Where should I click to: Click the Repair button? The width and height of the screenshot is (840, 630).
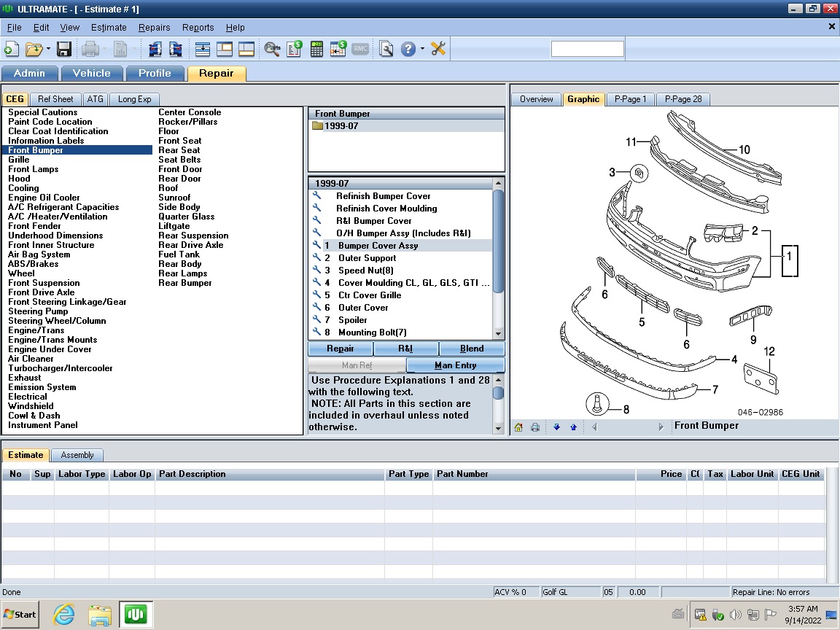341,349
